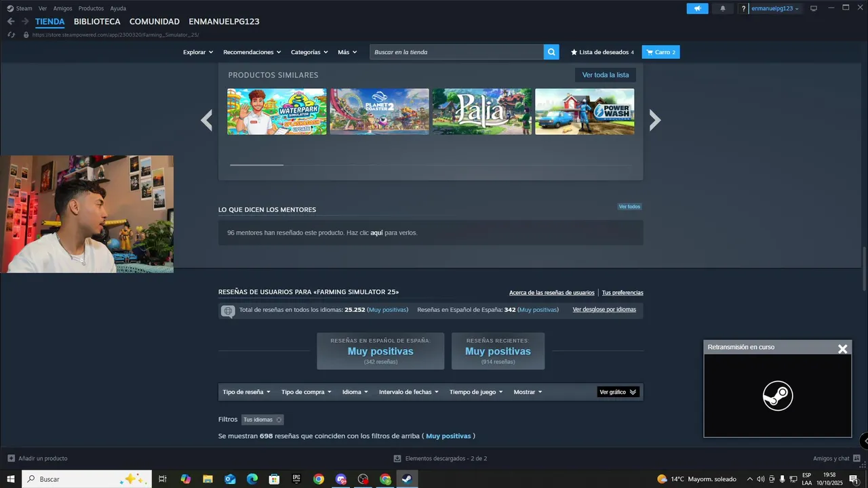The width and height of the screenshot is (868, 488).
Task: Open Microsoft Store from the taskbar
Action: coord(274,479)
